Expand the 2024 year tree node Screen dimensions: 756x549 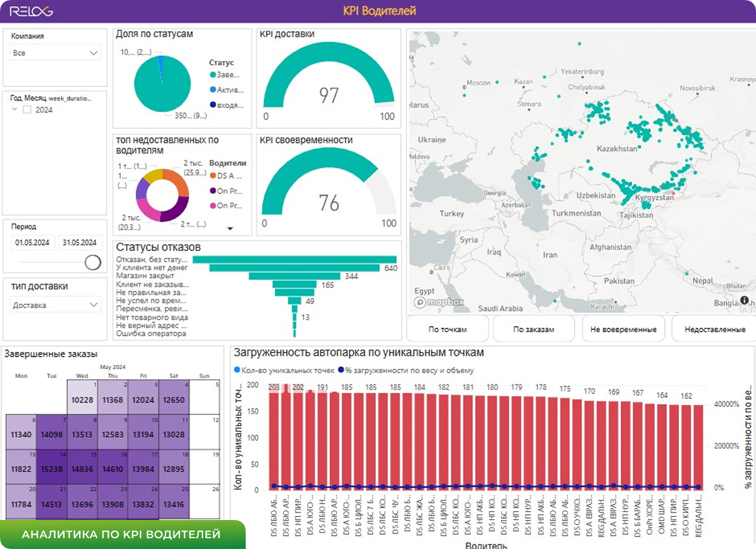pyautogui.click(x=14, y=109)
